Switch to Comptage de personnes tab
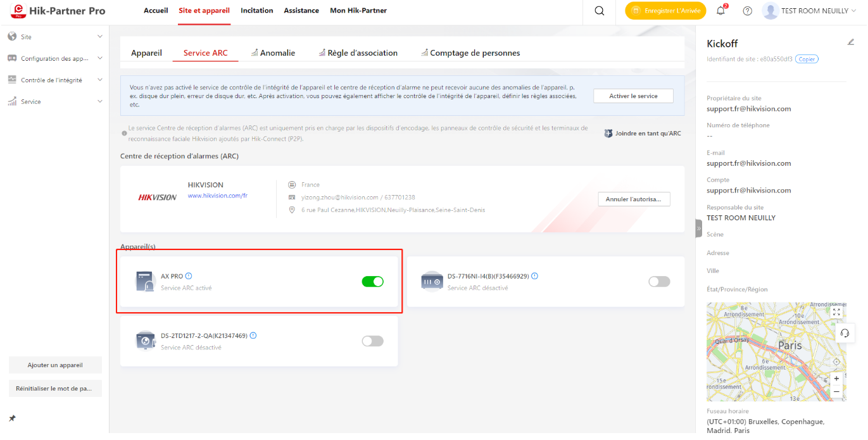868x440 pixels. coord(470,53)
